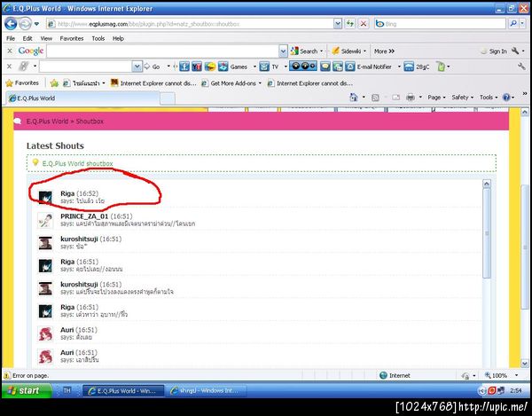Viewport: 532px width, 416px height.
Task: Click the Help question mark icon
Action: (506, 98)
